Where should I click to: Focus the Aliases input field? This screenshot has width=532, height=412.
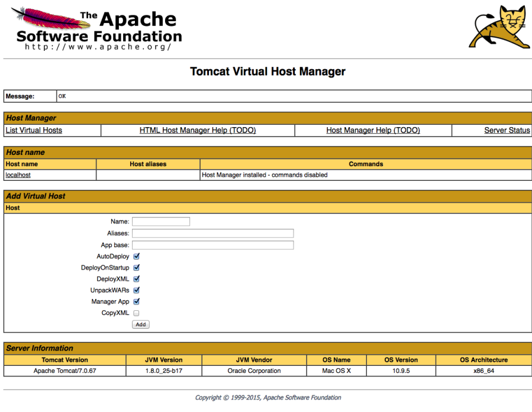point(212,233)
